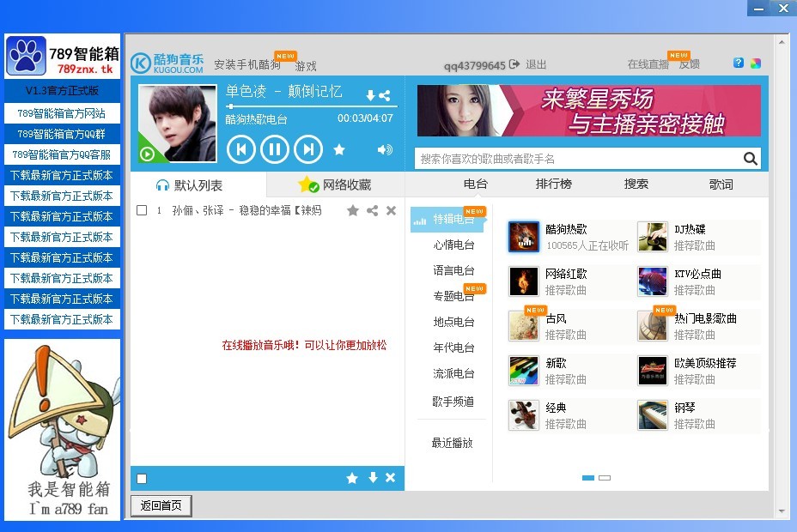The height and width of the screenshot is (532, 797).
Task: Mute the player volume
Action: (x=385, y=149)
